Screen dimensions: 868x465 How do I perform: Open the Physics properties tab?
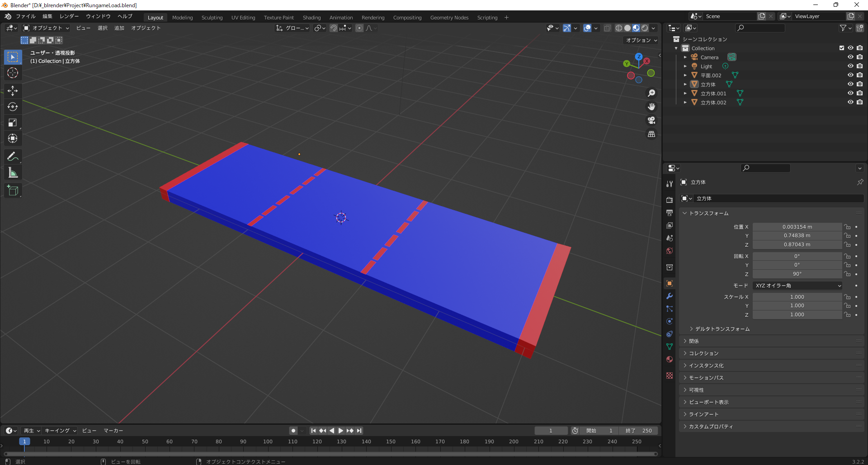coord(670,321)
